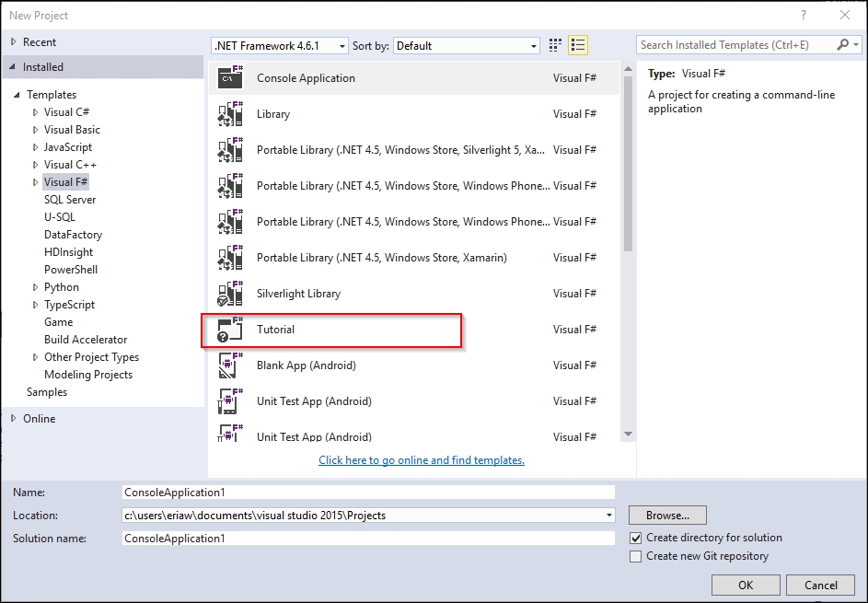Select Build Accelerator category

(x=86, y=340)
